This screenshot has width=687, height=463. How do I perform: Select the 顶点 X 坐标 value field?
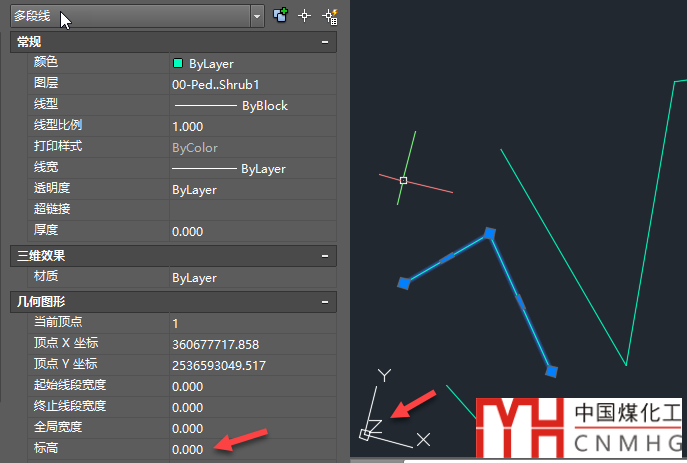tap(252, 344)
